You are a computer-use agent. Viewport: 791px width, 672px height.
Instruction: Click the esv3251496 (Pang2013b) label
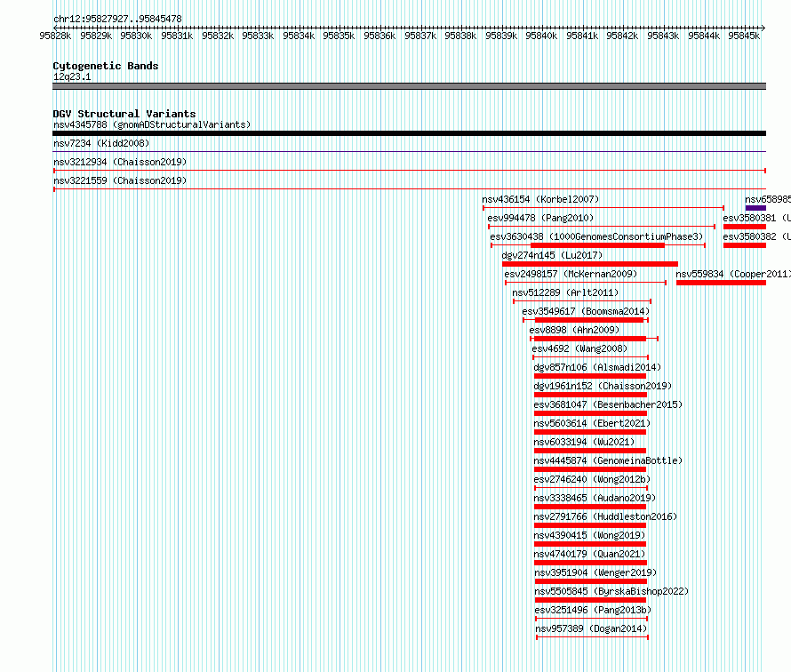594,610
